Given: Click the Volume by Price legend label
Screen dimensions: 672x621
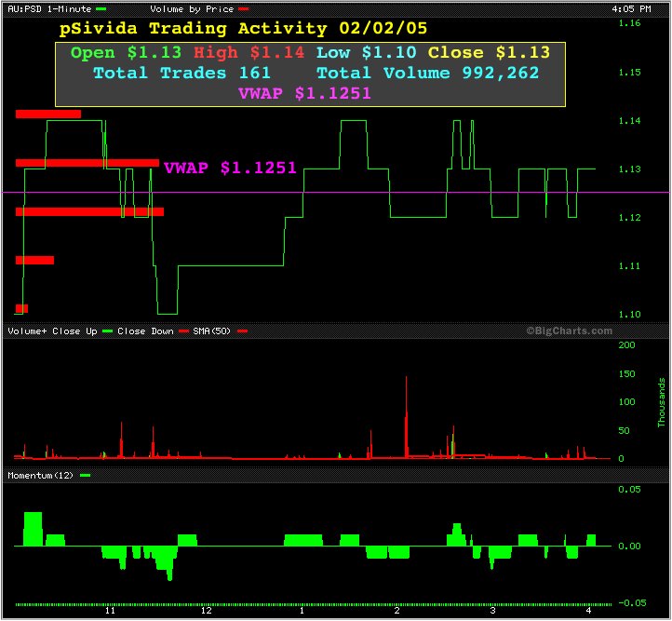Looking at the screenshot, I should point(192,9).
